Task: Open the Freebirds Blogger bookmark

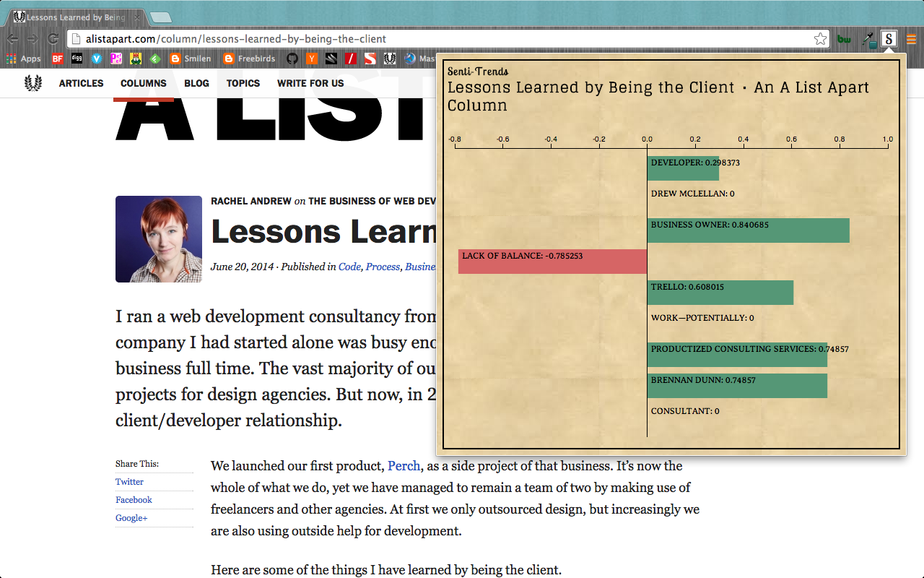Action: [250, 59]
